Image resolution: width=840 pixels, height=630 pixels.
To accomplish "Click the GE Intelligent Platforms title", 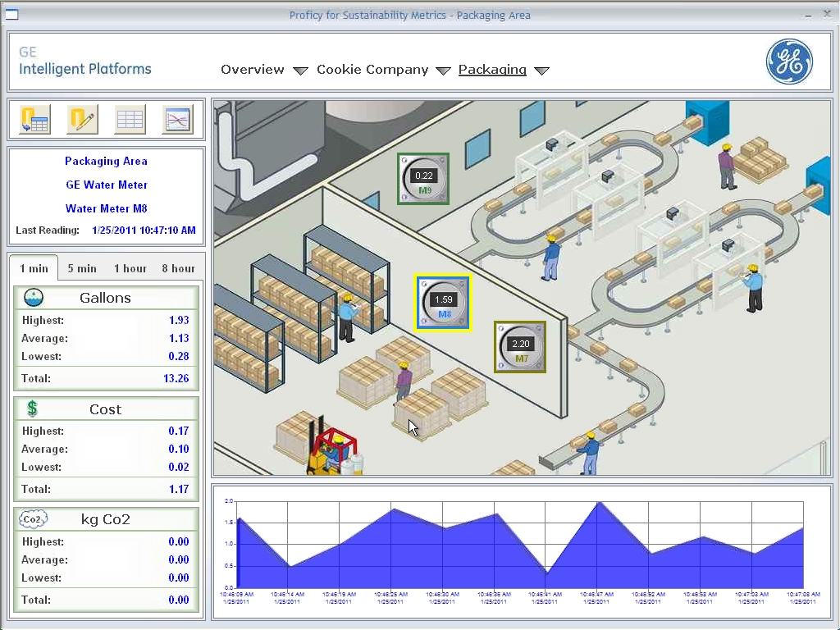I will (x=85, y=61).
